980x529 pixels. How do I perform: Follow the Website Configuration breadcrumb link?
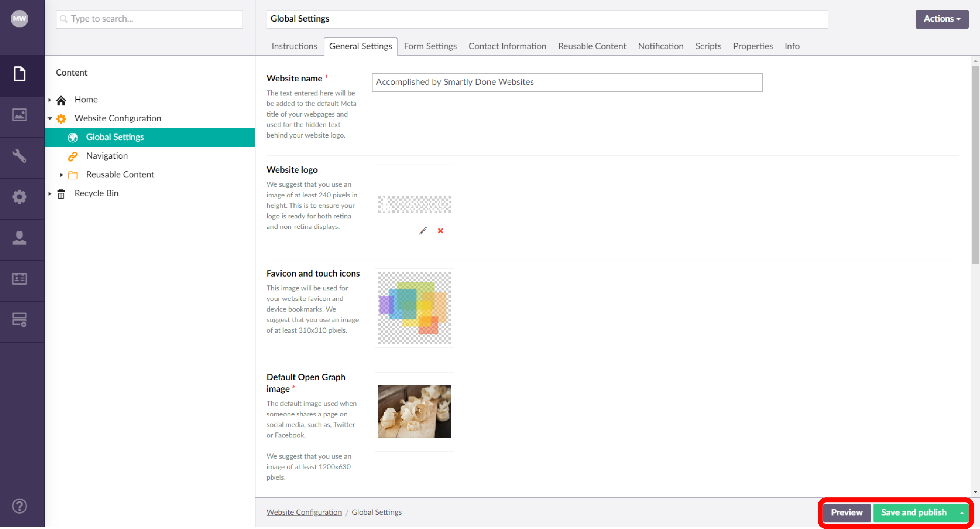(x=304, y=512)
